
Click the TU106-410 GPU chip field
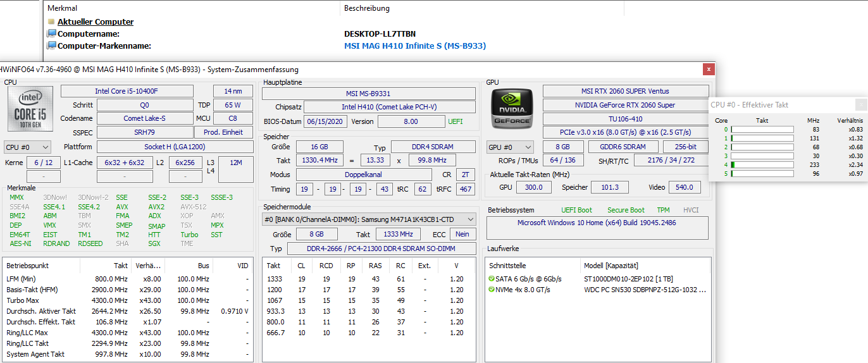tap(625, 119)
